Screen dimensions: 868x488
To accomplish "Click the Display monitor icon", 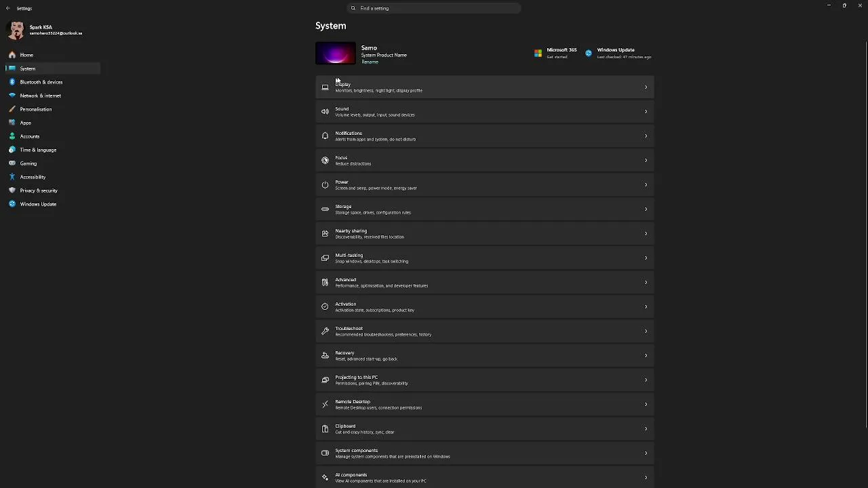I will [x=325, y=87].
